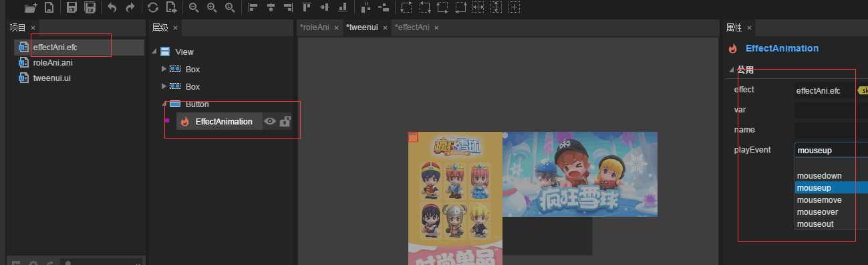Click the flame icon beside the EffectAnimation title

coord(733,48)
